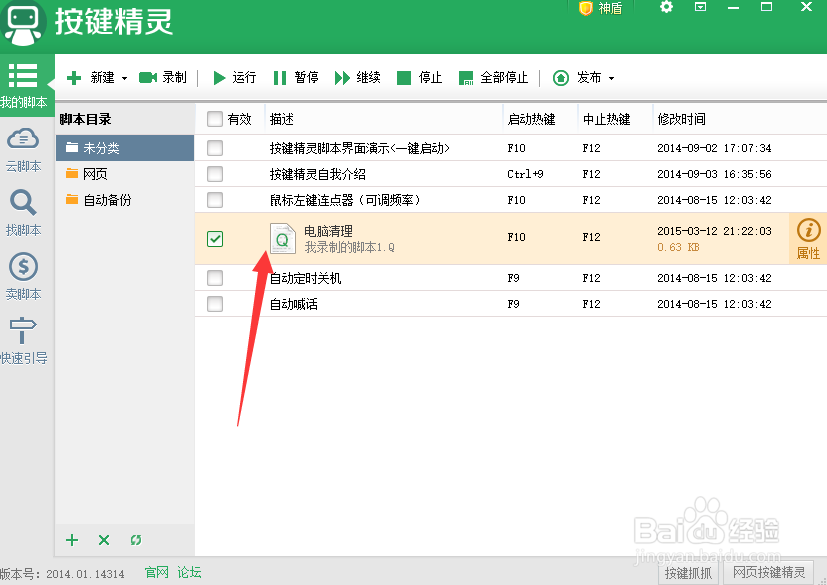This screenshot has height=585, width=827.
Task: Delete the folder with X icon
Action: point(104,540)
